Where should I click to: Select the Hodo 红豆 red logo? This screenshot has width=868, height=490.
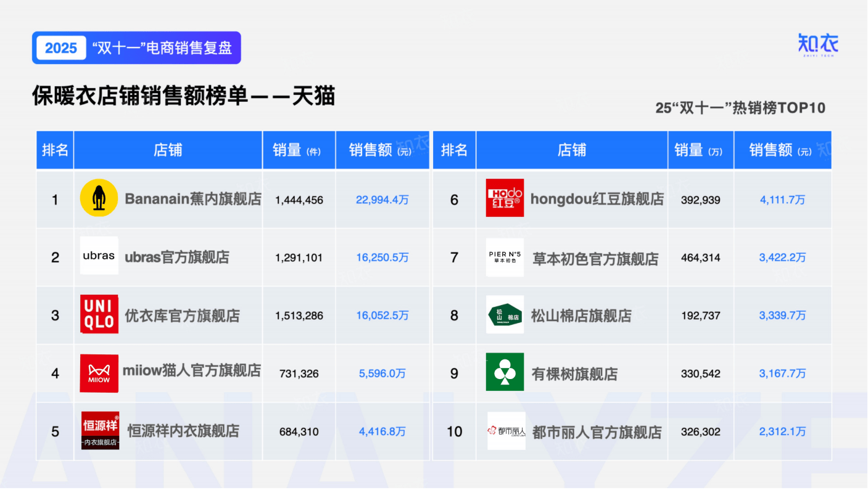click(x=505, y=198)
